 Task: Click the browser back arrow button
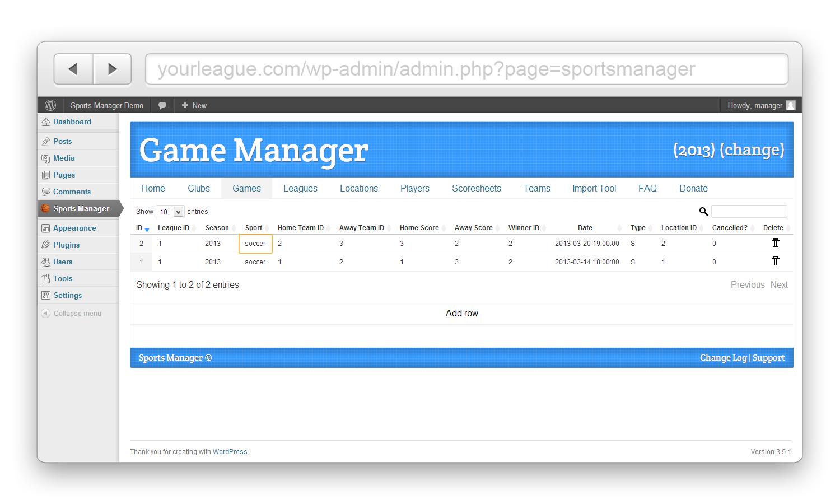pos(73,69)
